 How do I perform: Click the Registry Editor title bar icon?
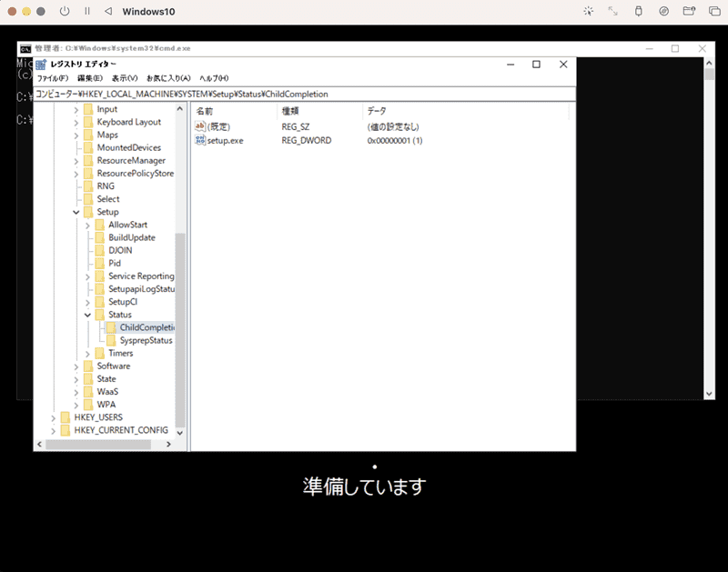[41, 65]
